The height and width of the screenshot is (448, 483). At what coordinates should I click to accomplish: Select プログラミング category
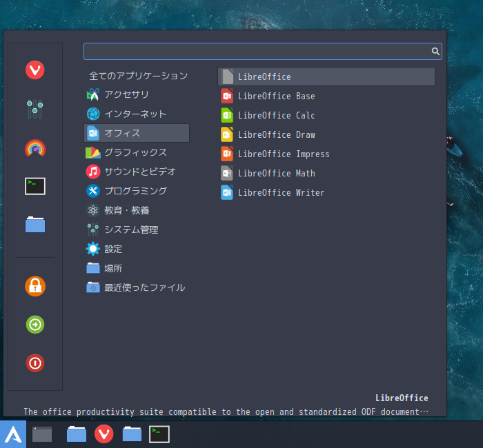click(x=137, y=191)
